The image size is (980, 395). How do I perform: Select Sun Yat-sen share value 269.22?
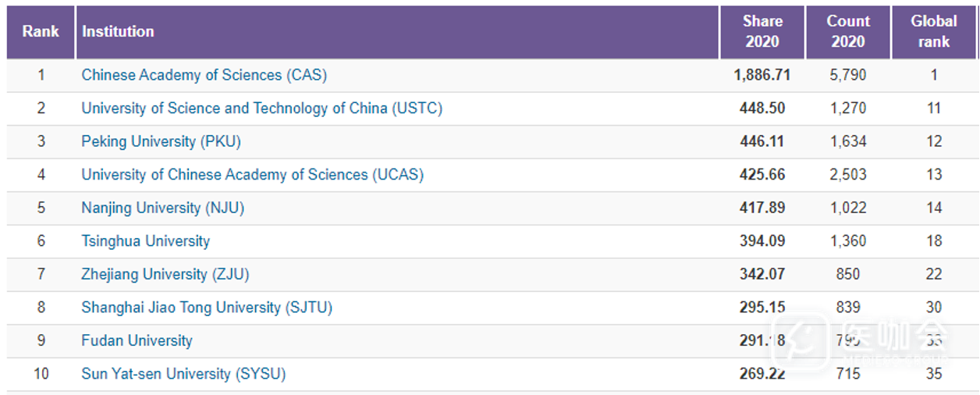pos(762,374)
